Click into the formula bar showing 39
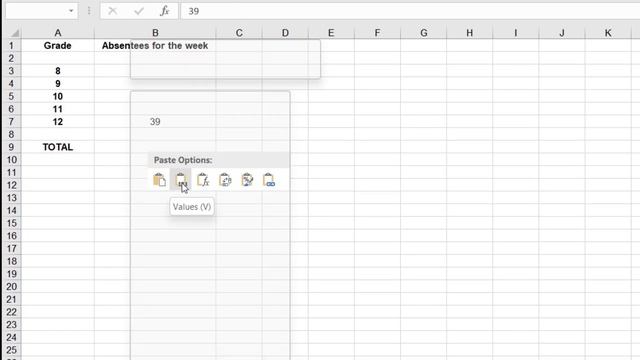This screenshot has height=360, width=640. click(410, 11)
